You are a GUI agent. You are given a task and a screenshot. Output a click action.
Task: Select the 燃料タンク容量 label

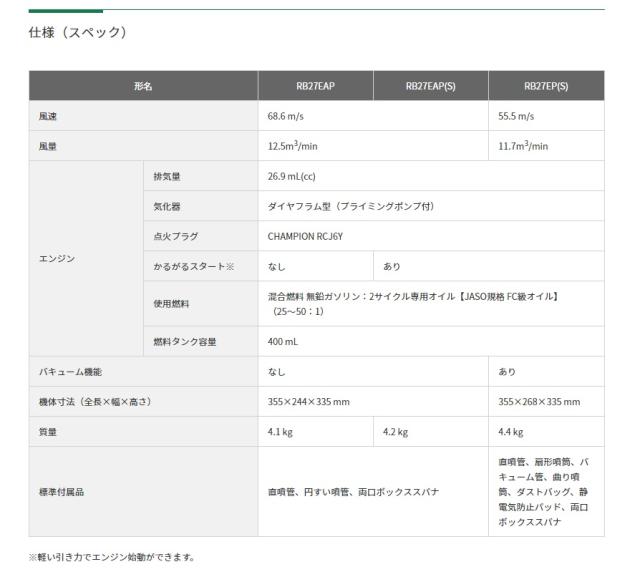(185, 342)
